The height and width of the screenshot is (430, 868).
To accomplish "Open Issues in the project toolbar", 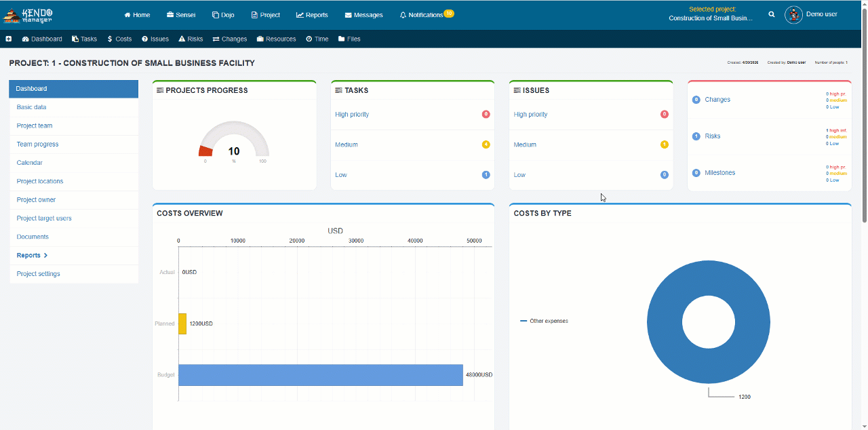I will pyautogui.click(x=155, y=39).
